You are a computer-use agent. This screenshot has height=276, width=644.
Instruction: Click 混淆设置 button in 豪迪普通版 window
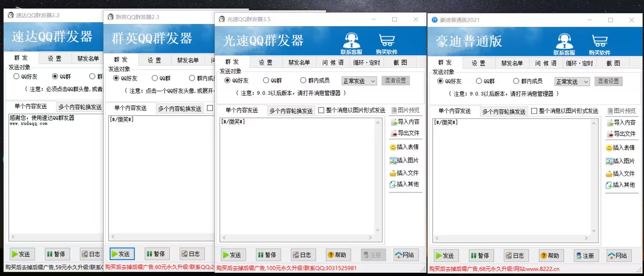click(x=608, y=81)
